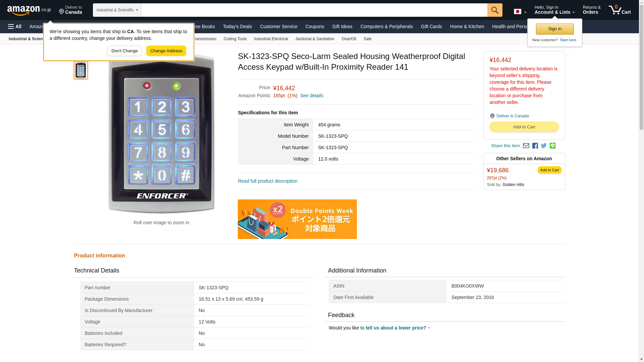Open Read full product description link
Image resolution: width=644 pixels, height=362 pixels.
coord(268,181)
